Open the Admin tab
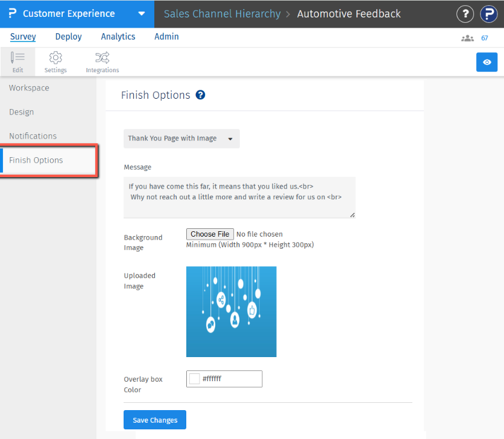The width and height of the screenshot is (504, 439). pyautogui.click(x=166, y=37)
